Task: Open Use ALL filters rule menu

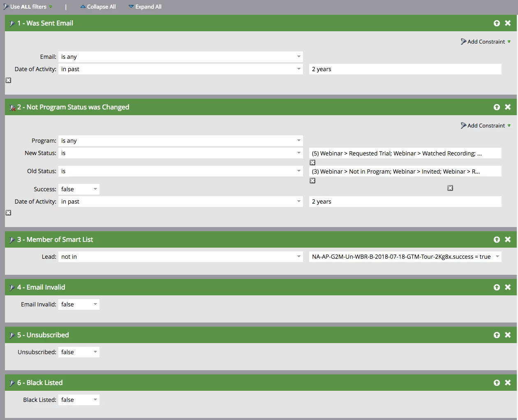Action: [x=28, y=7]
